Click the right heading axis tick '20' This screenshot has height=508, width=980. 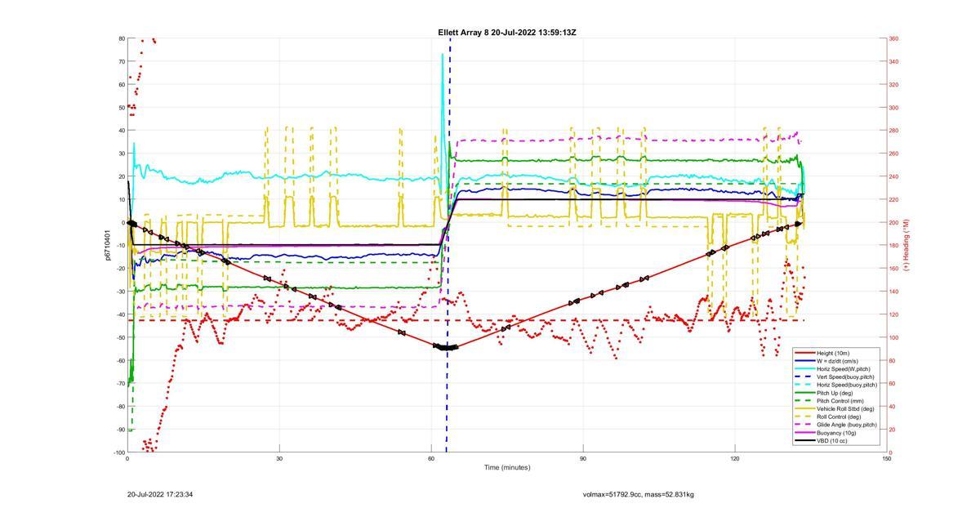point(893,430)
